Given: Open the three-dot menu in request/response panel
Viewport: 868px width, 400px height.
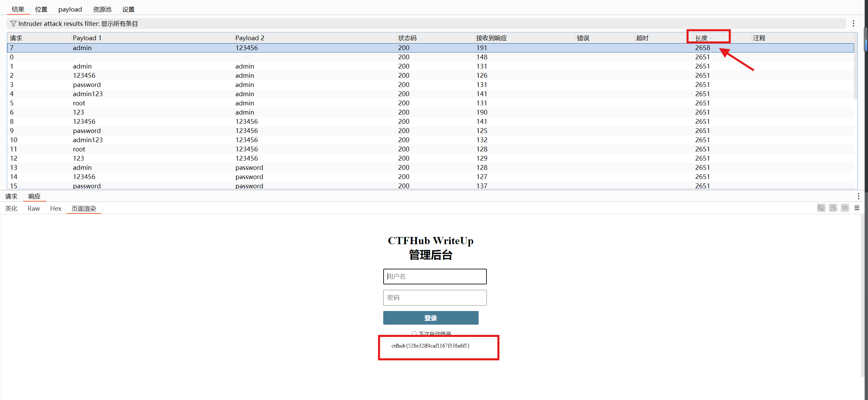Looking at the screenshot, I should coord(858,196).
